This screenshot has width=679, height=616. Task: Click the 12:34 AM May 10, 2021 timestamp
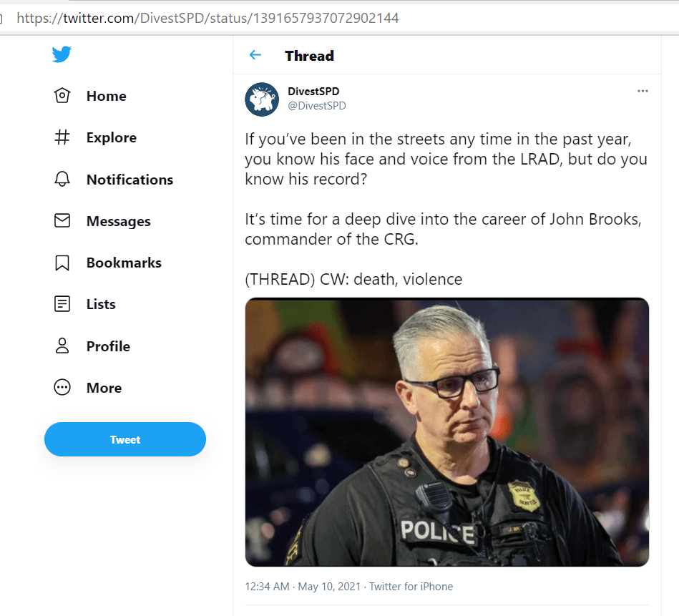pyautogui.click(x=303, y=587)
